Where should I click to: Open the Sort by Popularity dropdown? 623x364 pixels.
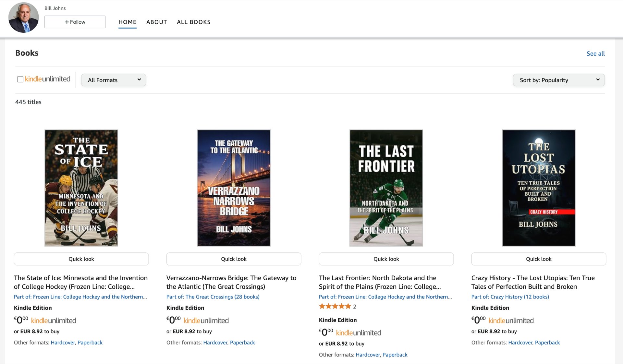click(559, 80)
